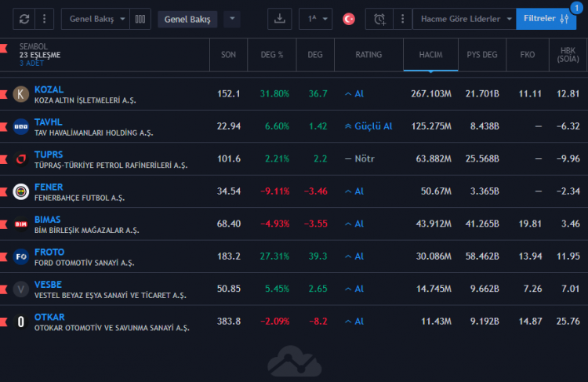Sort by HACIM column header
The width and height of the screenshot is (588, 382).
coord(430,55)
